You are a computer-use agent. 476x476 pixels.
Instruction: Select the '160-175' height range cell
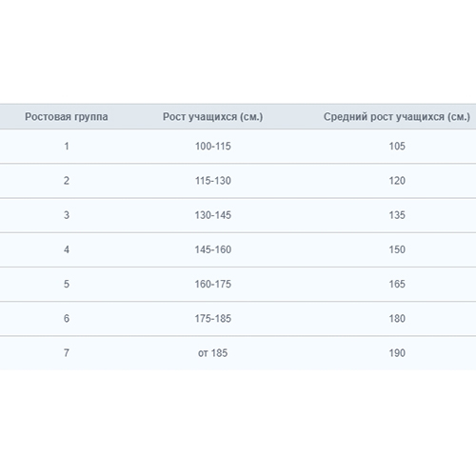pos(213,284)
